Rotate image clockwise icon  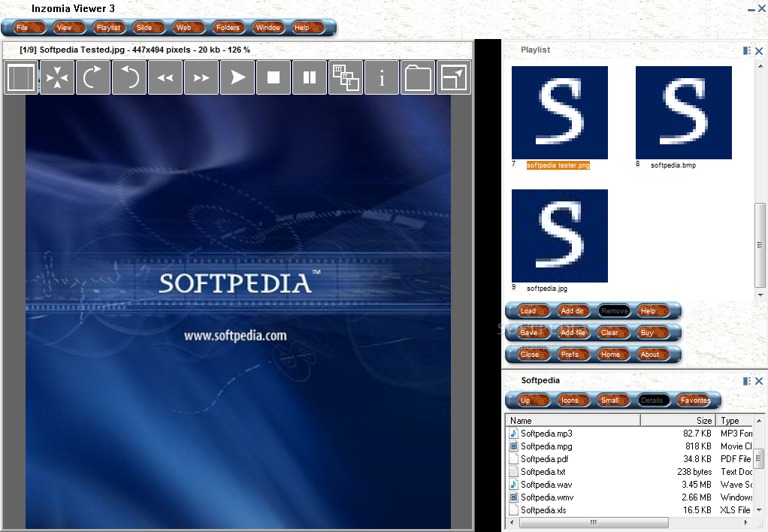[93, 77]
